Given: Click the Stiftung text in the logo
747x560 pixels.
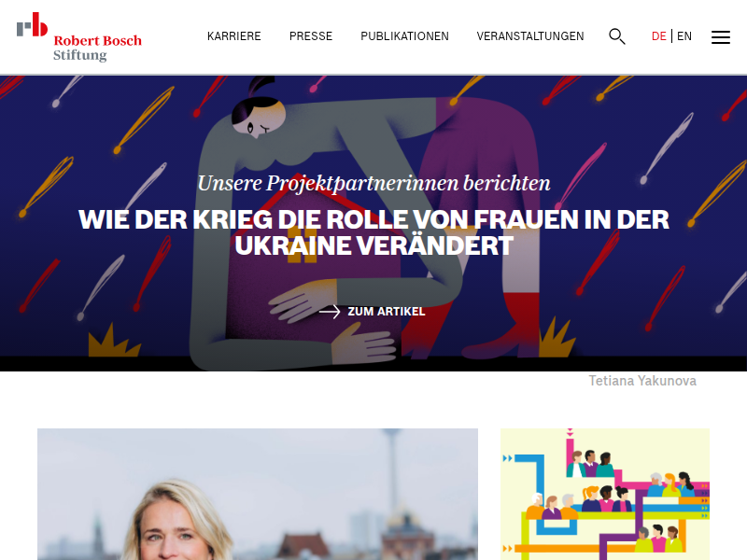Looking at the screenshot, I should (x=80, y=56).
